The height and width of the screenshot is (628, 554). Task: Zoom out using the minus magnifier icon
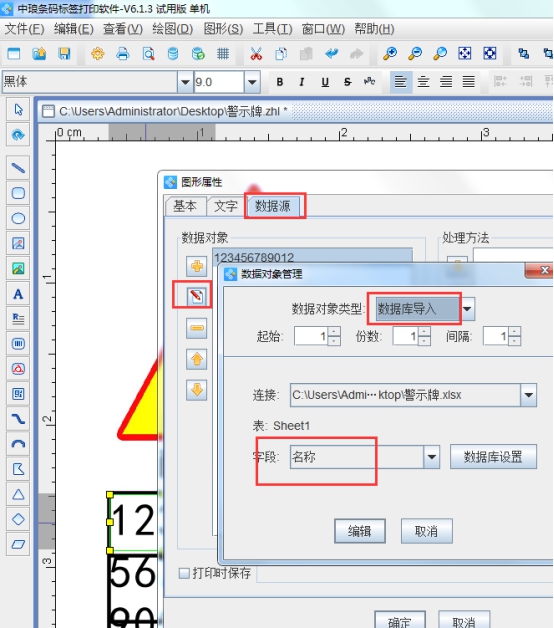pyautogui.click(x=415, y=53)
